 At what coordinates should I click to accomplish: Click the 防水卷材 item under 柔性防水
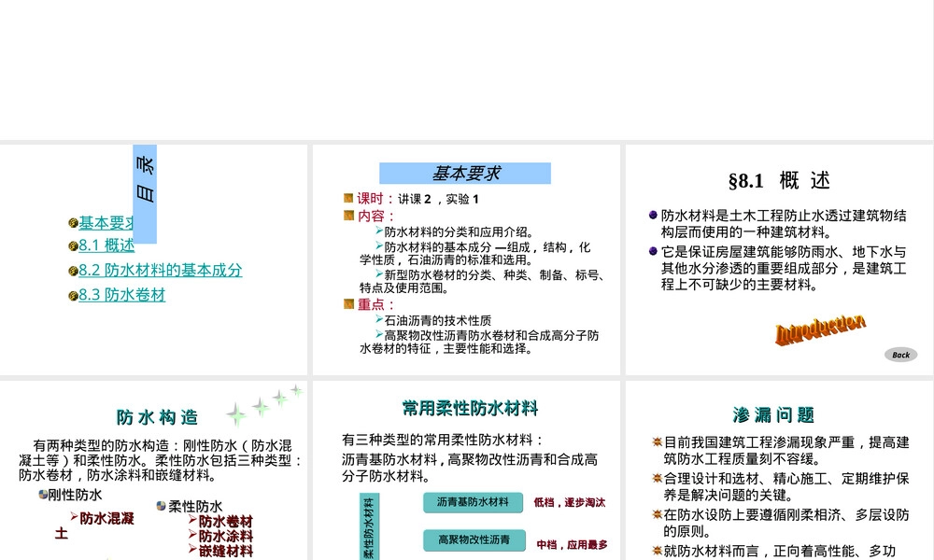pos(226,522)
